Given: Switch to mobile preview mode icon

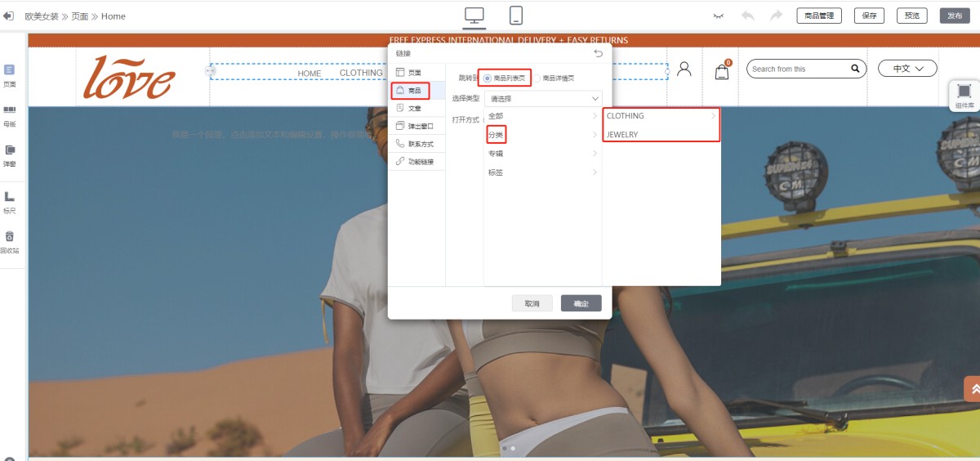Looking at the screenshot, I should point(516,16).
